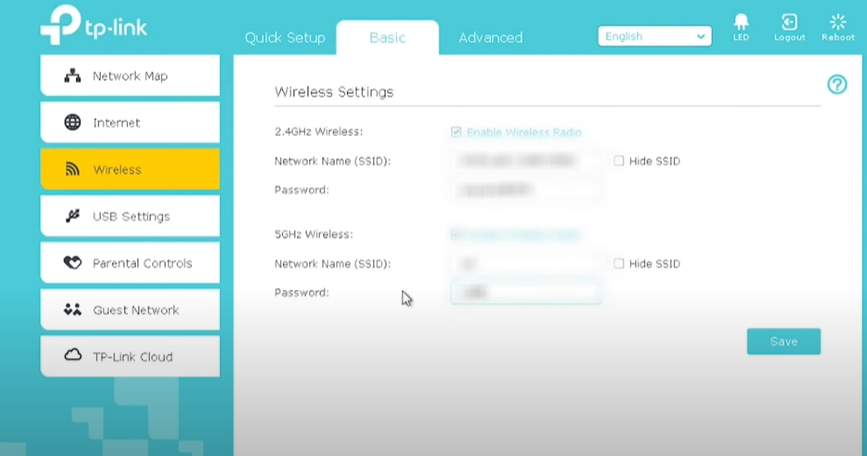Viewport: 867px width, 456px height.
Task: Check Hide SSID for 5GHz network
Action: tap(619, 264)
